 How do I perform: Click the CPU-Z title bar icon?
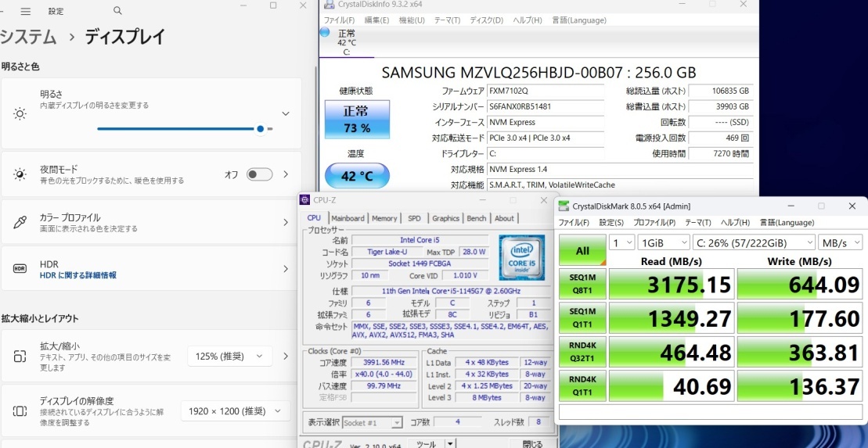[304, 199]
